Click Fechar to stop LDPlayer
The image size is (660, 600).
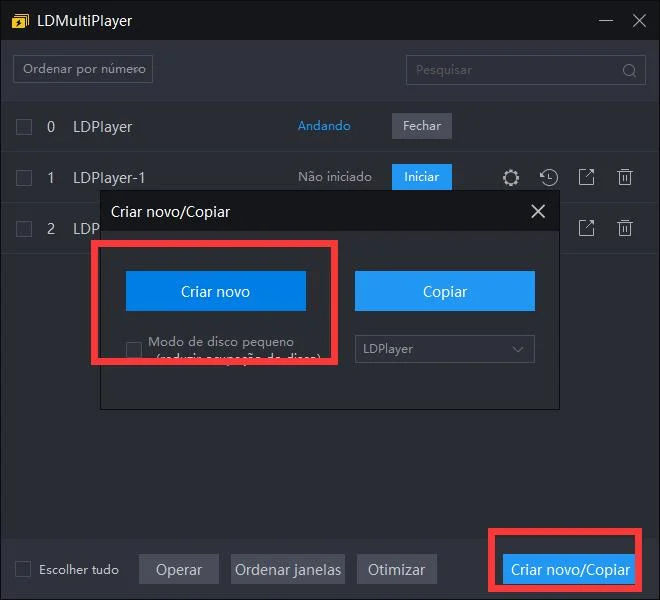click(x=422, y=126)
